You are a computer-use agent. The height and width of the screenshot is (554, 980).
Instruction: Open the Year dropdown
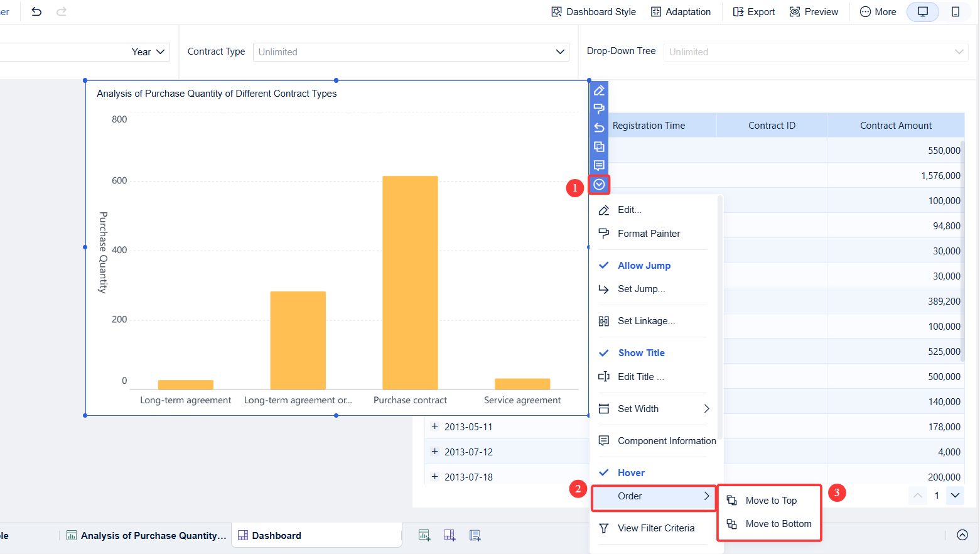point(148,52)
